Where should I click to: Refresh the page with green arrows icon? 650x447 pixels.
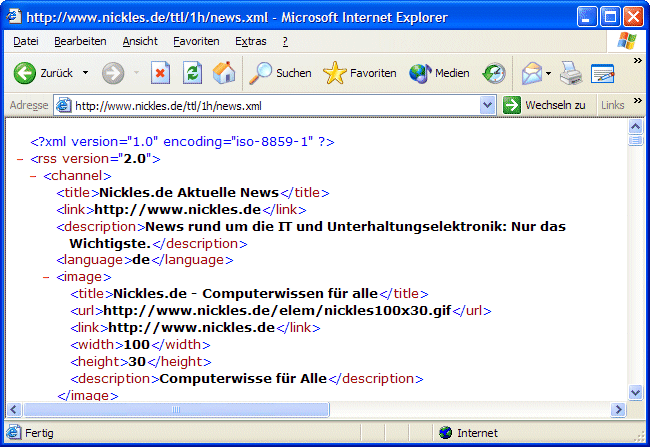(x=192, y=73)
